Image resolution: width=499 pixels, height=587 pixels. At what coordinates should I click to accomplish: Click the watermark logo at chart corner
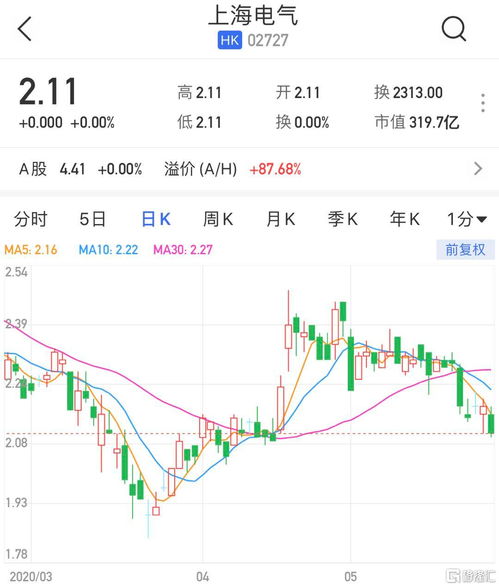(471, 576)
